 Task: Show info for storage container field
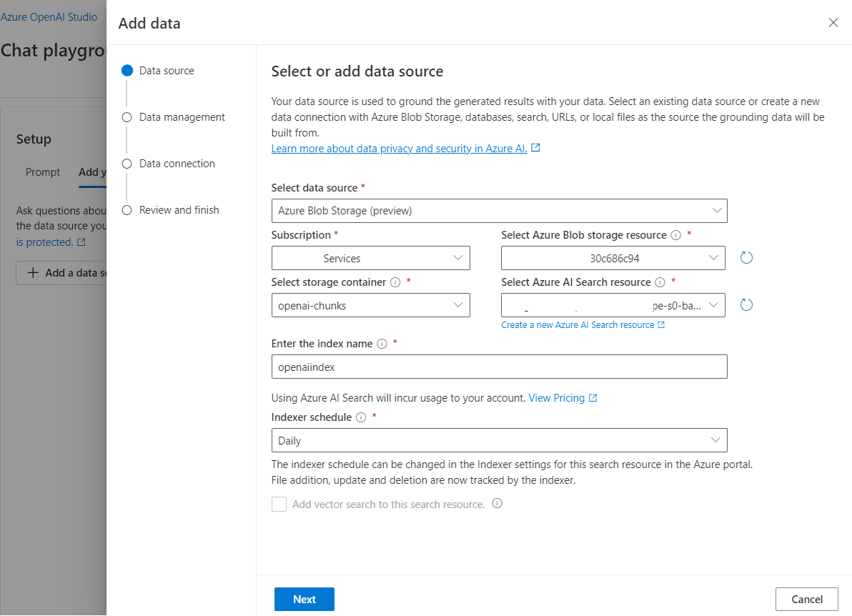tap(395, 282)
